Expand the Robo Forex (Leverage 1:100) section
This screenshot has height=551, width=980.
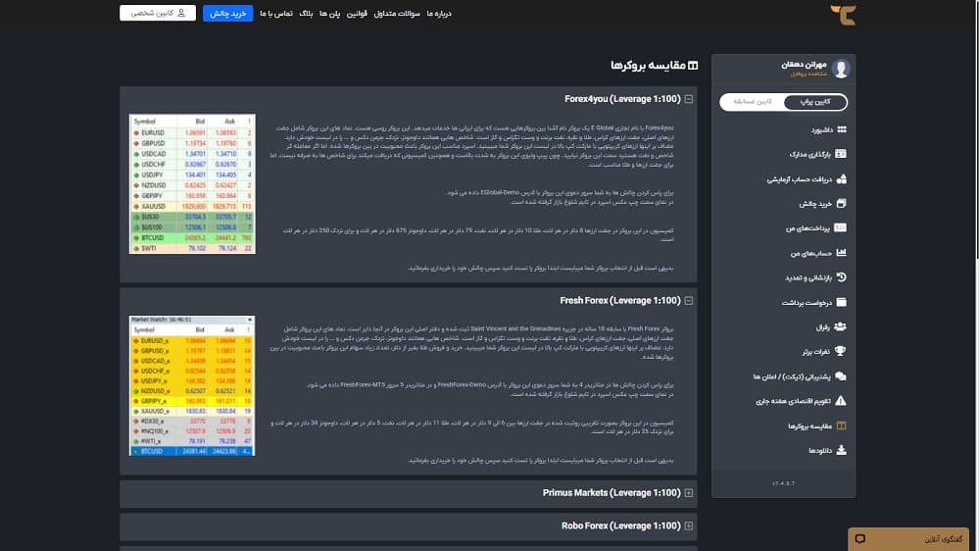(x=688, y=526)
